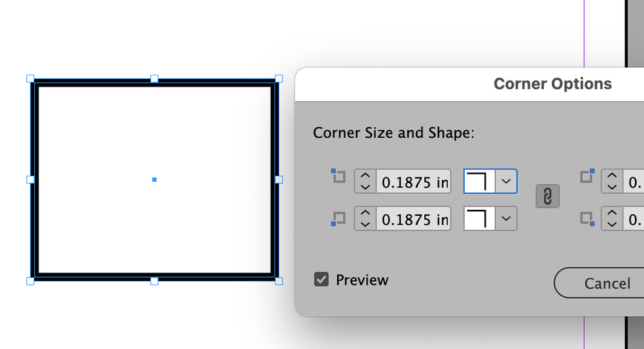644x349 pixels.
Task: Click the top-left corner size field
Action: coord(414,182)
